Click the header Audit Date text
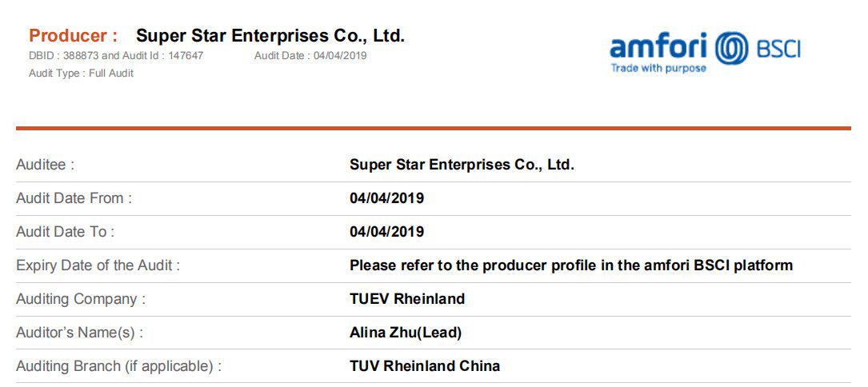Screen dimensions: 868x387 coord(310,56)
